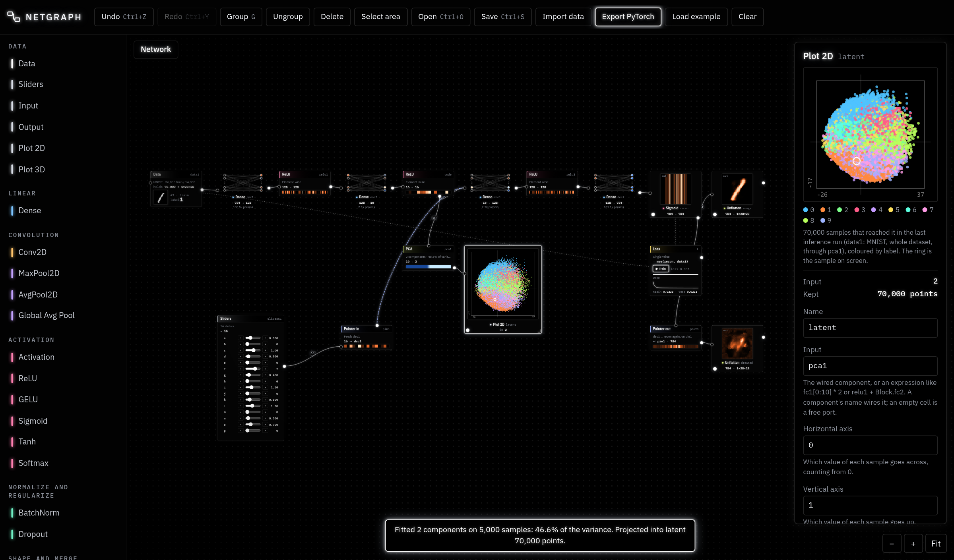Click the PCA pca1 node header
Screen dimensions: 954x560
click(x=428, y=249)
